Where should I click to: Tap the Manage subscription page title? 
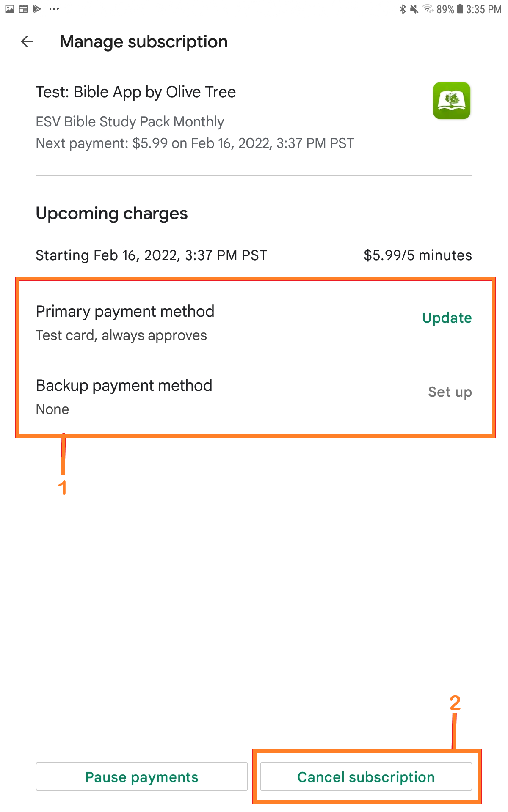click(144, 42)
